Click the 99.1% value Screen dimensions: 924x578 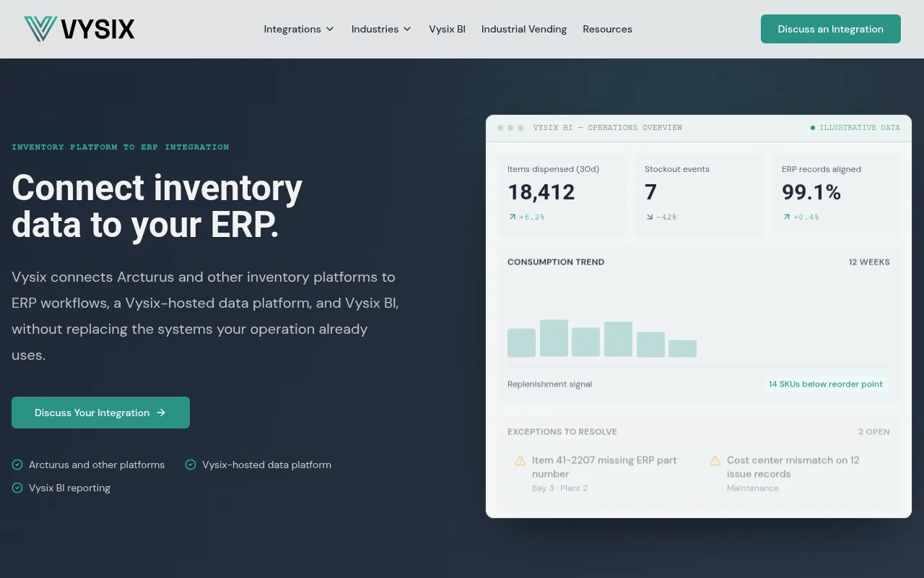pyautogui.click(x=811, y=192)
